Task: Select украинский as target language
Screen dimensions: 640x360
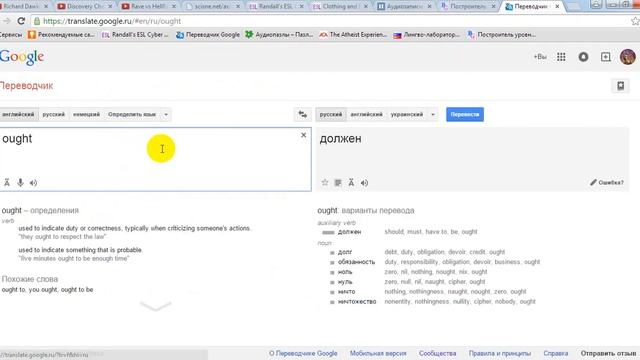Action: pos(407,114)
